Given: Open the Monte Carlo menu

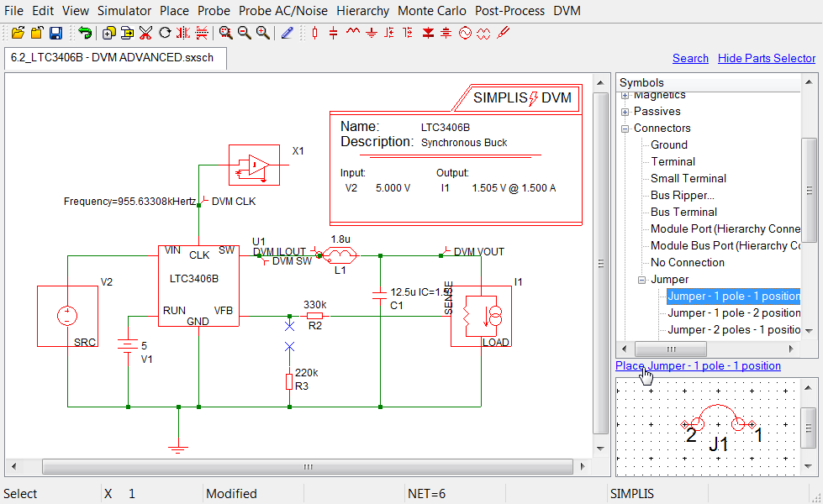Looking at the screenshot, I should [x=432, y=11].
